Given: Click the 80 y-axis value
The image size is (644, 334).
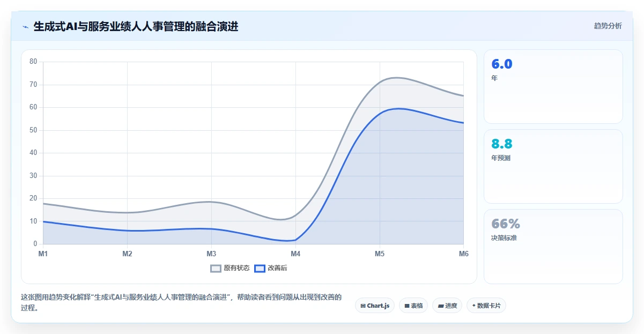Looking at the screenshot, I should point(33,62).
